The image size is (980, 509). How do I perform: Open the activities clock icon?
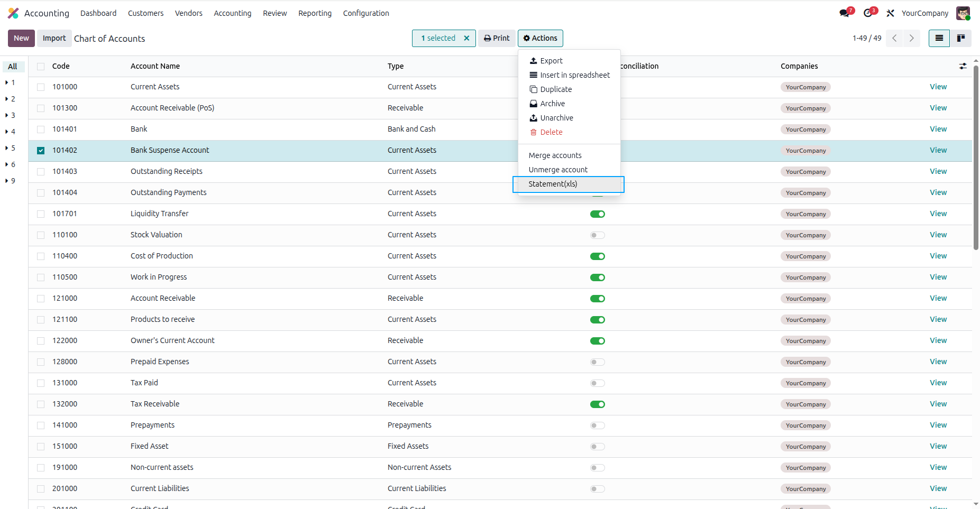pos(868,13)
